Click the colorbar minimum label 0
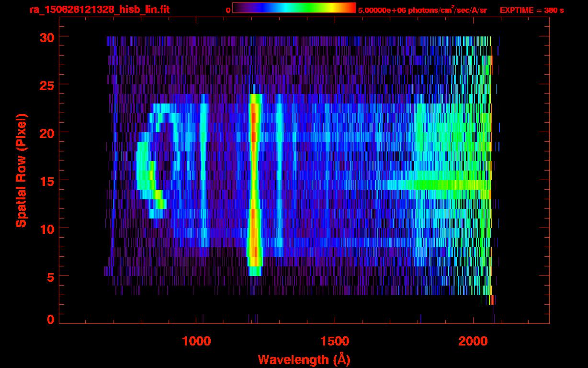This screenshot has height=368, width=588. tap(228, 10)
